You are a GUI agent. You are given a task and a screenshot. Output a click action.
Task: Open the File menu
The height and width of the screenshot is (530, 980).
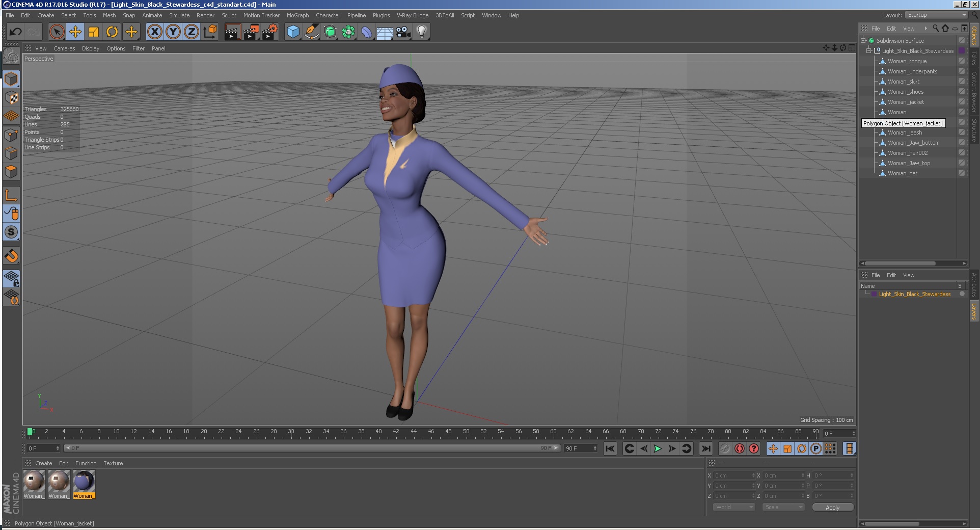10,15
